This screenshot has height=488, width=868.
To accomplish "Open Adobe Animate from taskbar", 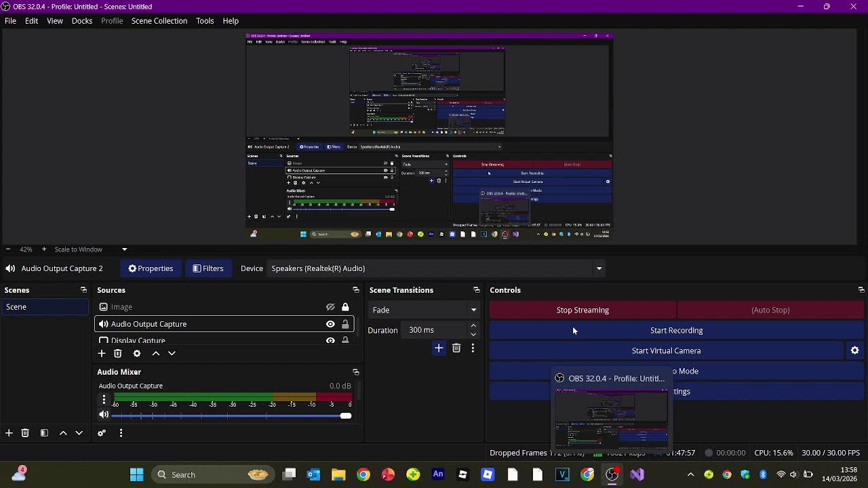I will pyautogui.click(x=438, y=474).
